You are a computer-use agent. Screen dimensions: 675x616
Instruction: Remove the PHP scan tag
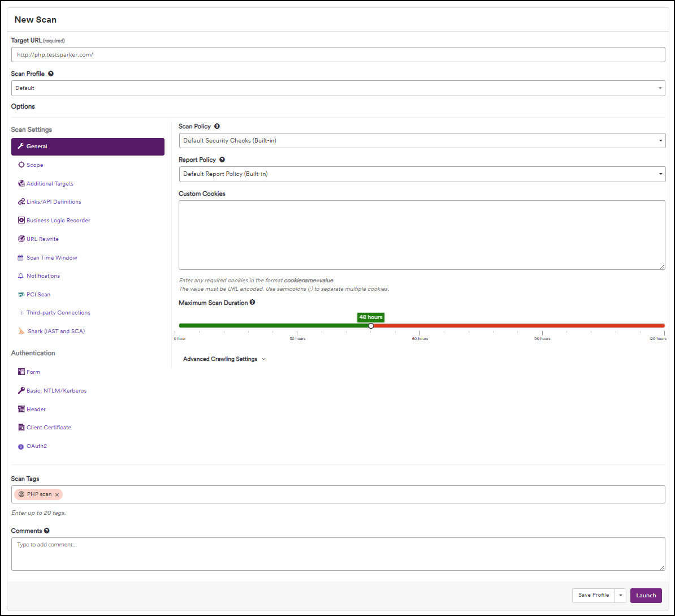(57, 495)
